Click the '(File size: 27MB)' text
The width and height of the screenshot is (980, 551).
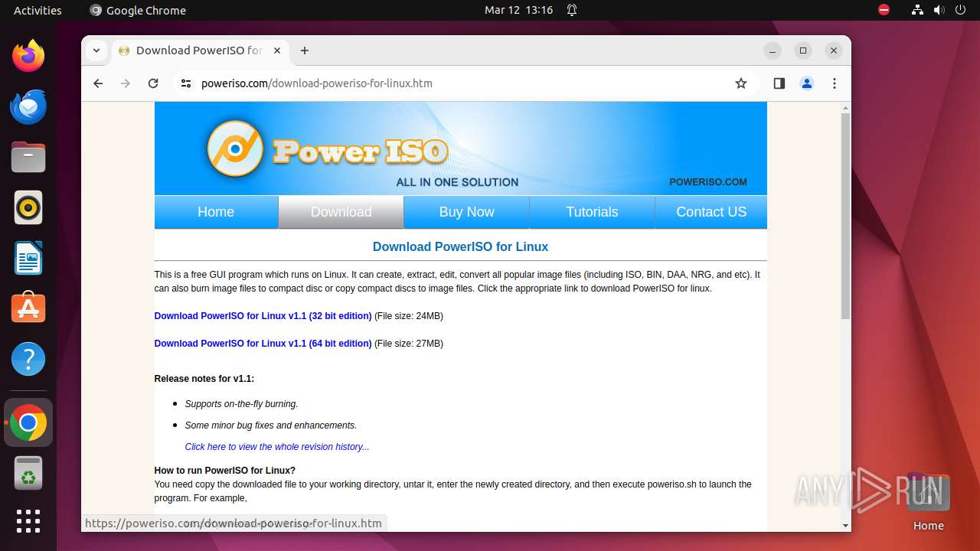(409, 344)
